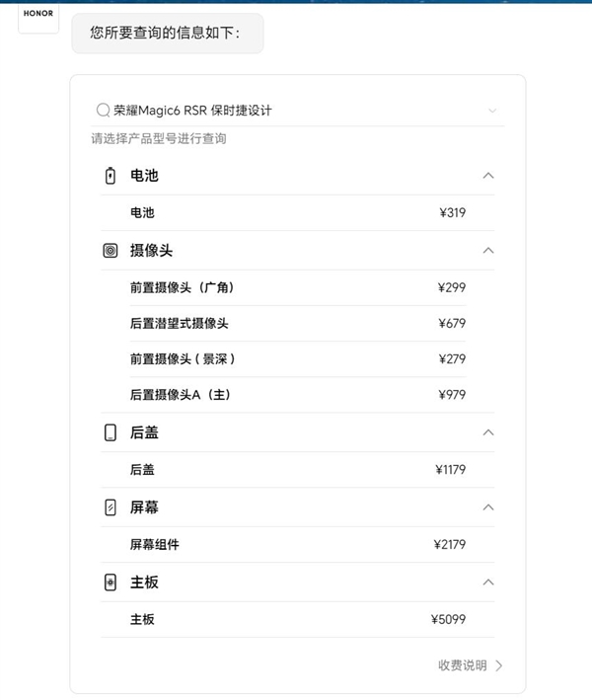The height and width of the screenshot is (700, 592).
Task: Collapse the 摄像头 section chevron
Action: (487, 251)
